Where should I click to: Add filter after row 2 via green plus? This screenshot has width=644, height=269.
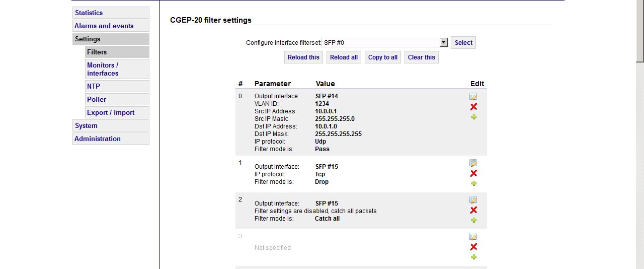click(473, 220)
